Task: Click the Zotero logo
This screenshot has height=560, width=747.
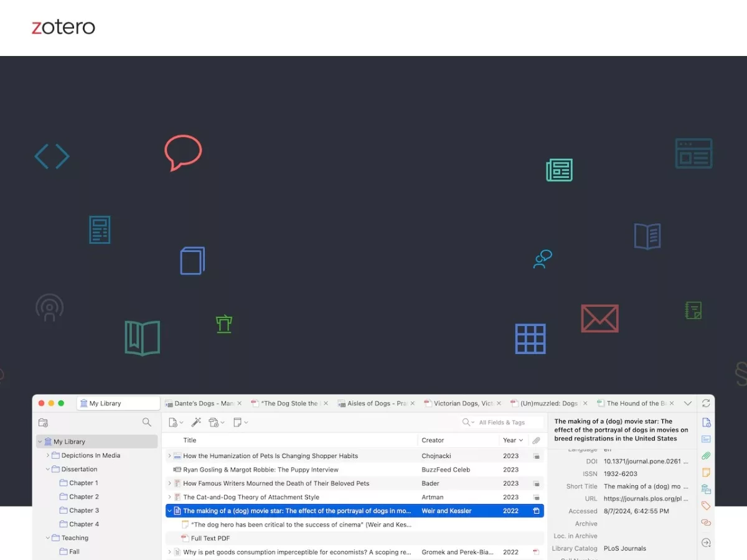Action: pyautogui.click(x=63, y=27)
